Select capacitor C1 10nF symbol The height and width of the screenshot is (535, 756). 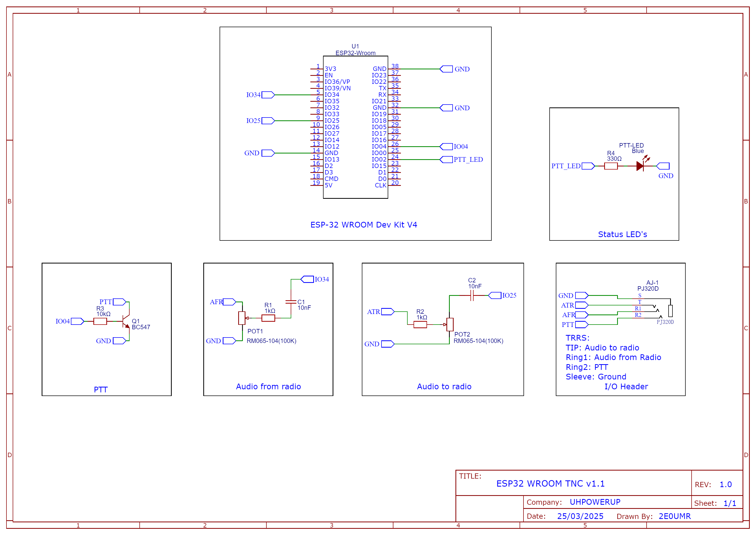click(x=291, y=302)
